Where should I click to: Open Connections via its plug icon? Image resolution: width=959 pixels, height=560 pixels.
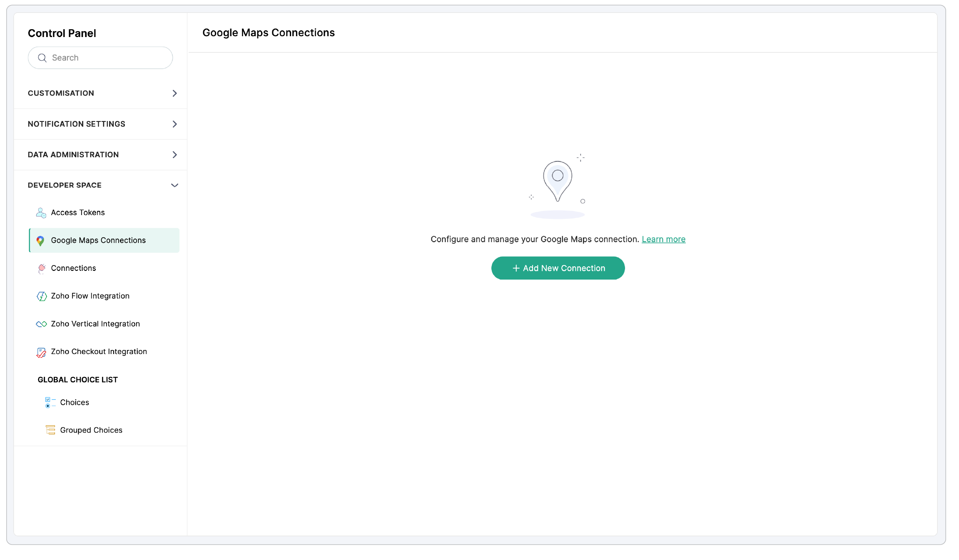[41, 268]
